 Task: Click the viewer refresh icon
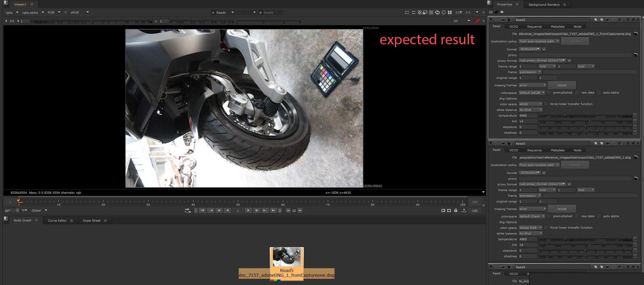click(437, 12)
